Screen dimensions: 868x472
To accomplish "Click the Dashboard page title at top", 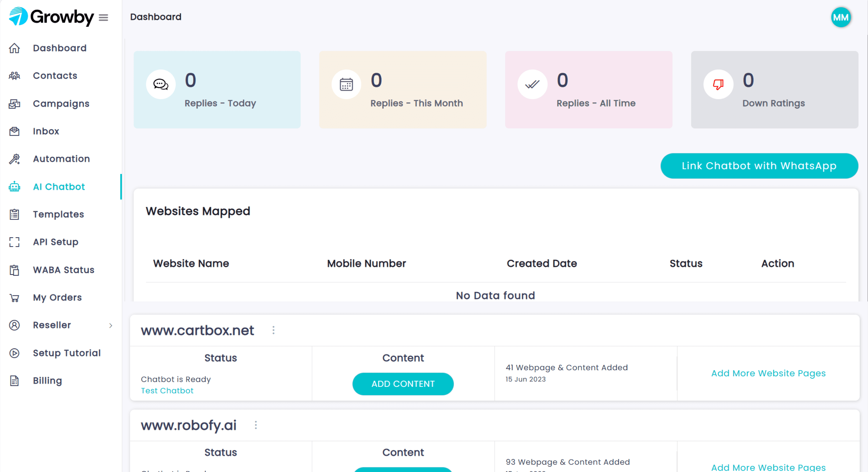I will [156, 17].
